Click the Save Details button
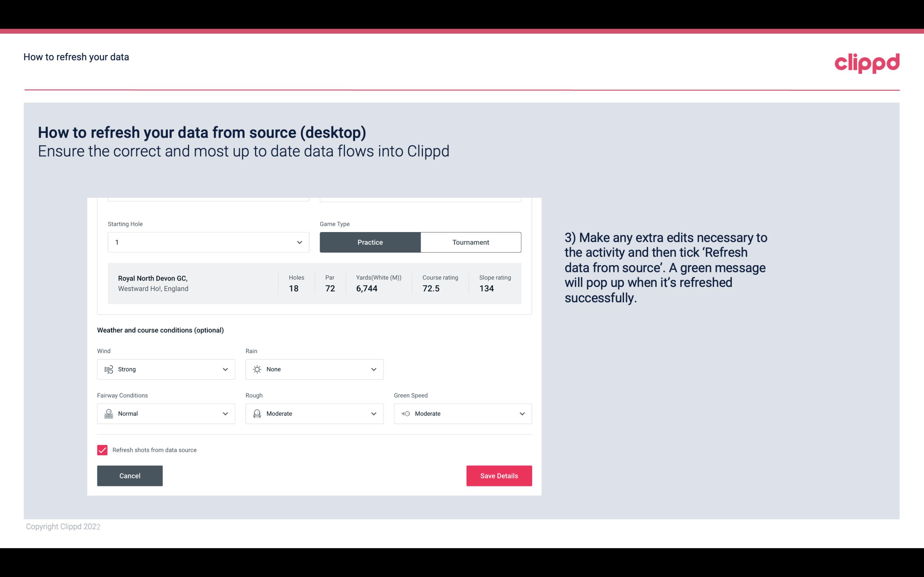Viewport: 924px width, 577px height. 499,475
